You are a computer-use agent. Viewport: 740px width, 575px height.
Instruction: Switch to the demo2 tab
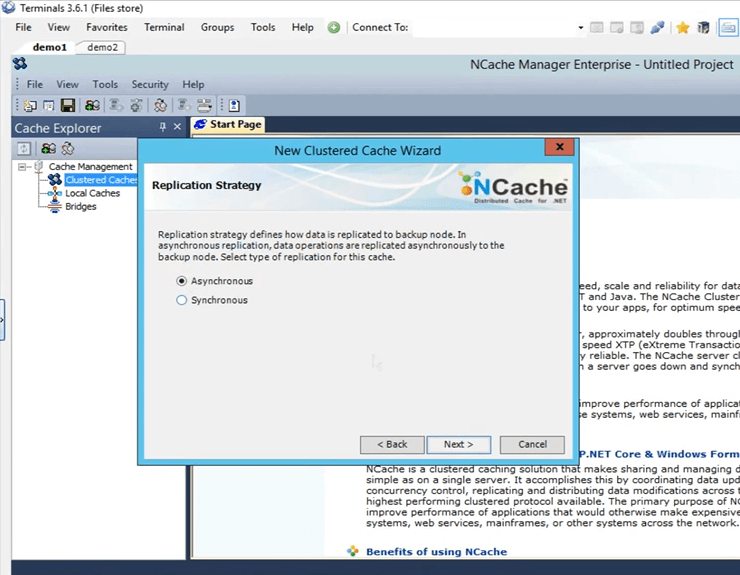tap(102, 47)
